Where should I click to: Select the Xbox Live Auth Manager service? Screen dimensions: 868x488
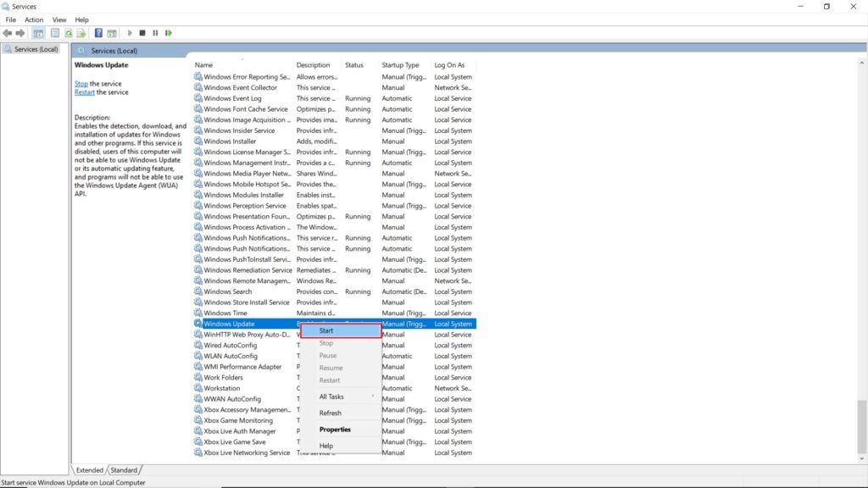334,431
